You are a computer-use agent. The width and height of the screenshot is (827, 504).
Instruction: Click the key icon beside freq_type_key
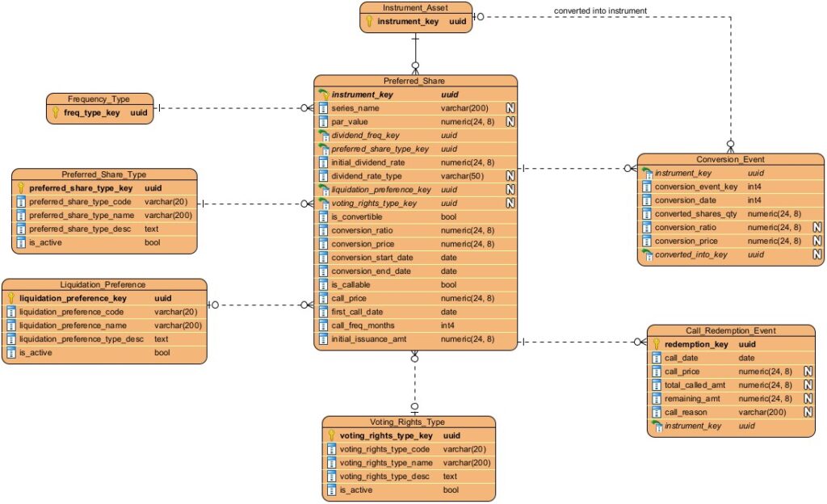coord(56,113)
